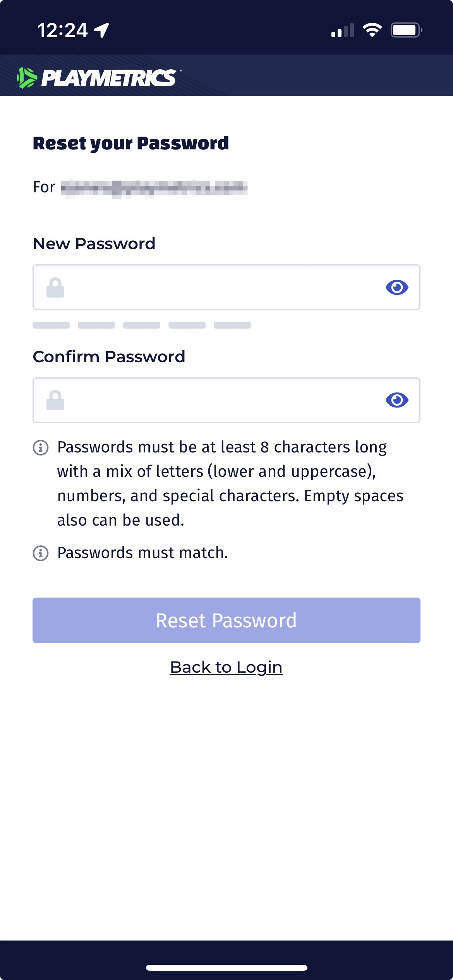Image resolution: width=453 pixels, height=980 pixels.
Task: Tap the location arrow in status bar
Action: click(x=102, y=30)
